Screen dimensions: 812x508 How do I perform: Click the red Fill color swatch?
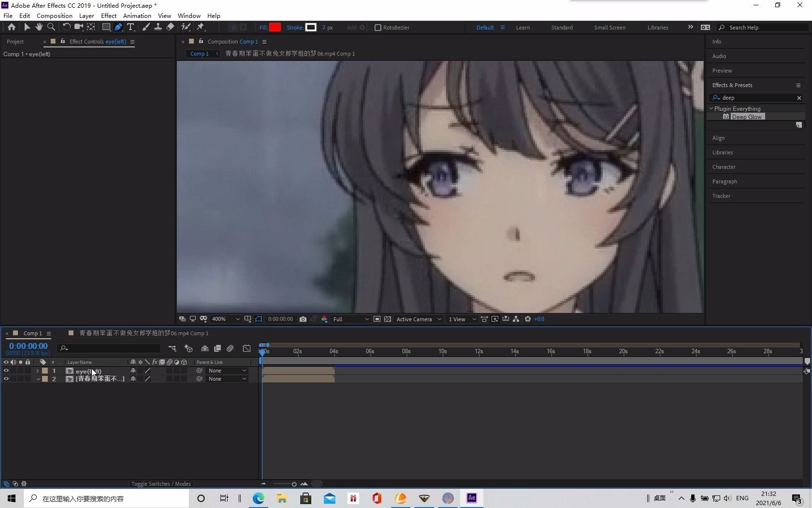point(275,27)
